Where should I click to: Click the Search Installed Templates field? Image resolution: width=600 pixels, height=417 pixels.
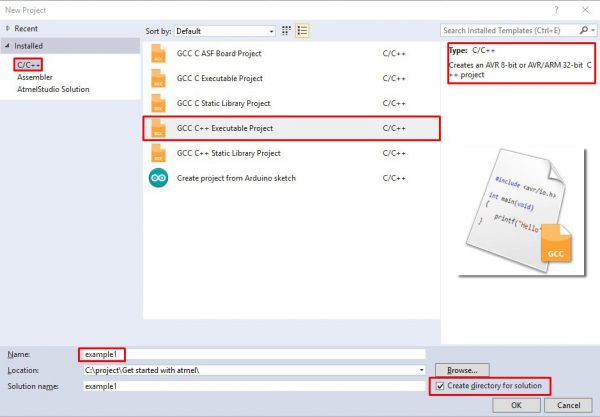[509, 30]
